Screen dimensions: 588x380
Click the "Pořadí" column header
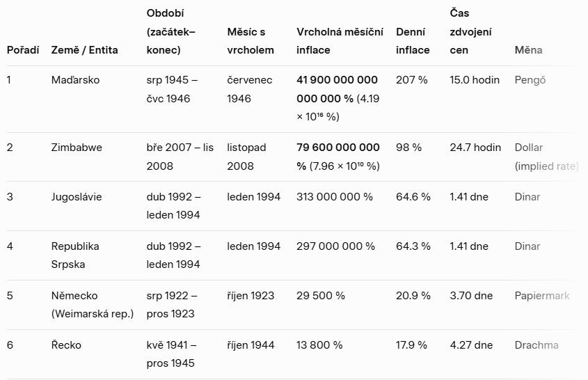click(x=23, y=50)
